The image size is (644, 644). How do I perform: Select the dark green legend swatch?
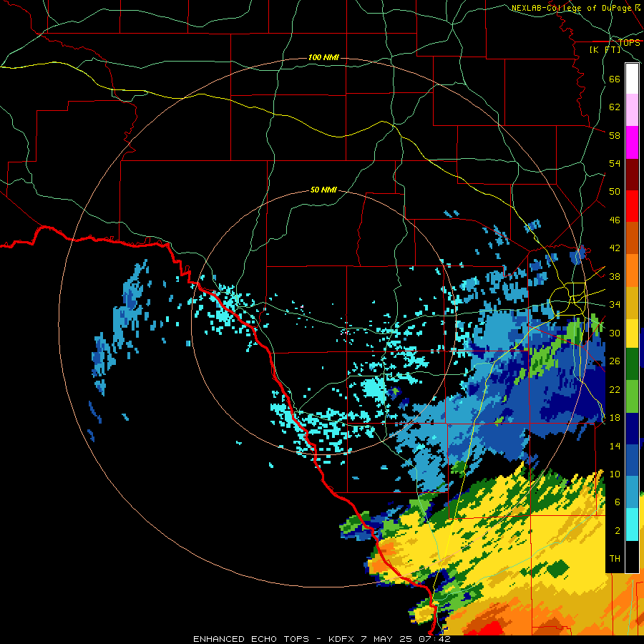coord(632,364)
